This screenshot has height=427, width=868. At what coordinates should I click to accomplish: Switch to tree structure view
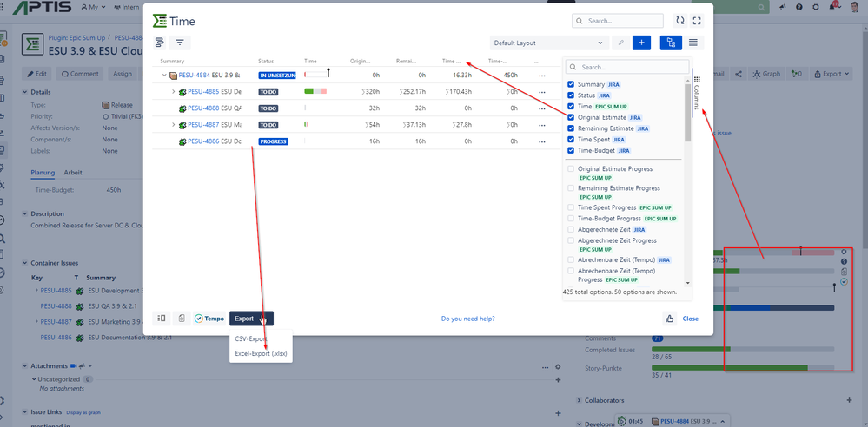pos(672,43)
